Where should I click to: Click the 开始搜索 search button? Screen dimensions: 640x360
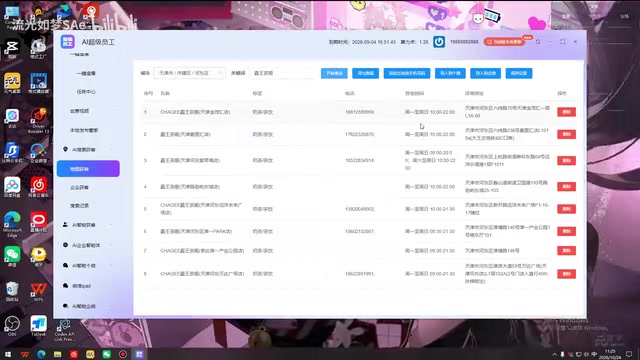coord(334,73)
